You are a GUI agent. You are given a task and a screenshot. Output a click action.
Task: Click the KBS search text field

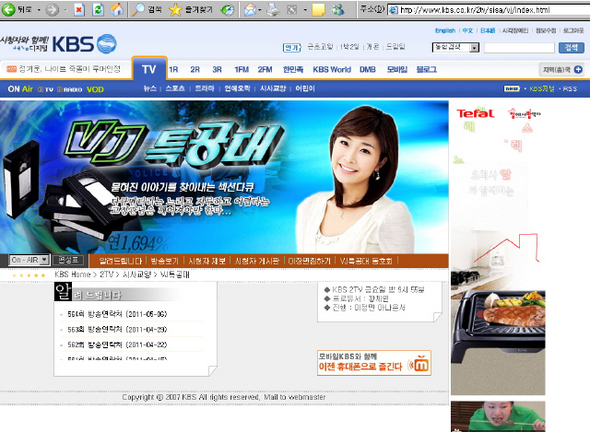pos(519,48)
